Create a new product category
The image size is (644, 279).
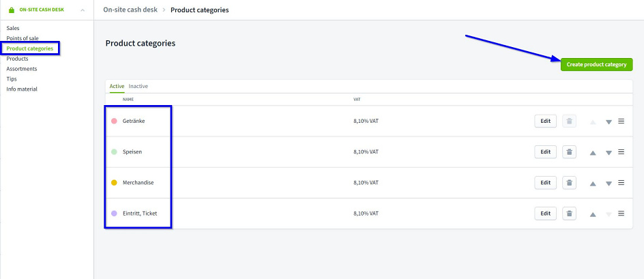pyautogui.click(x=596, y=65)
